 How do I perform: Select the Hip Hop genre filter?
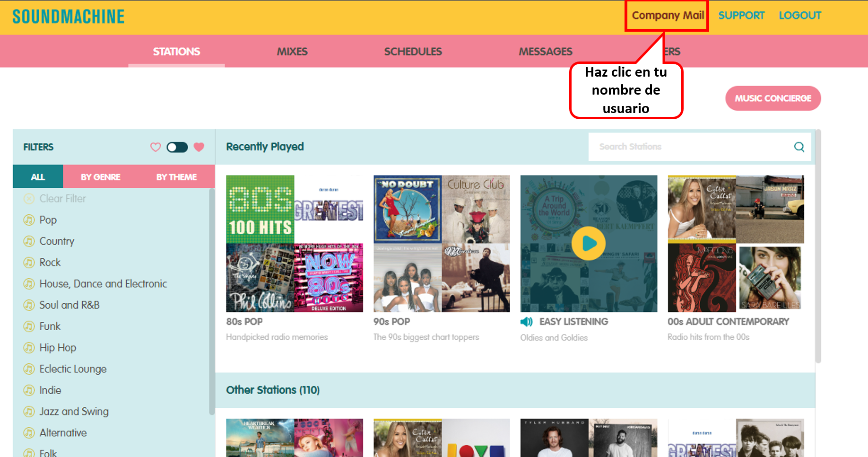(x=58, y=348)
